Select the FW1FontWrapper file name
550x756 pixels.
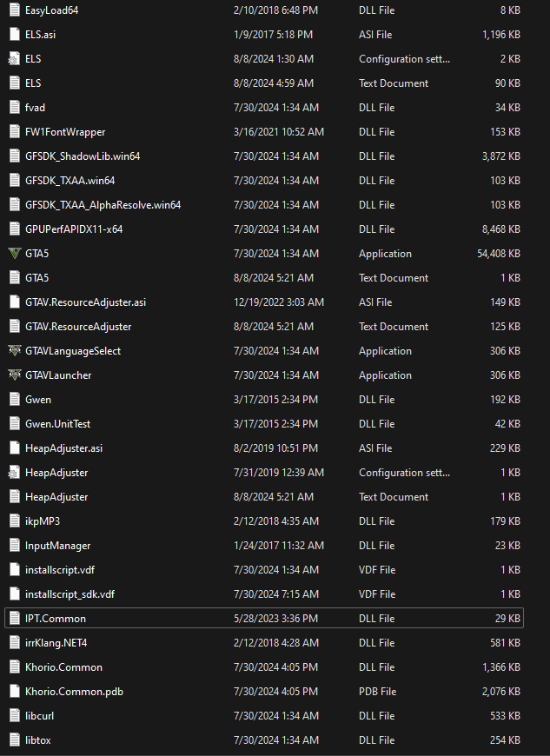(x=65, y=132)
